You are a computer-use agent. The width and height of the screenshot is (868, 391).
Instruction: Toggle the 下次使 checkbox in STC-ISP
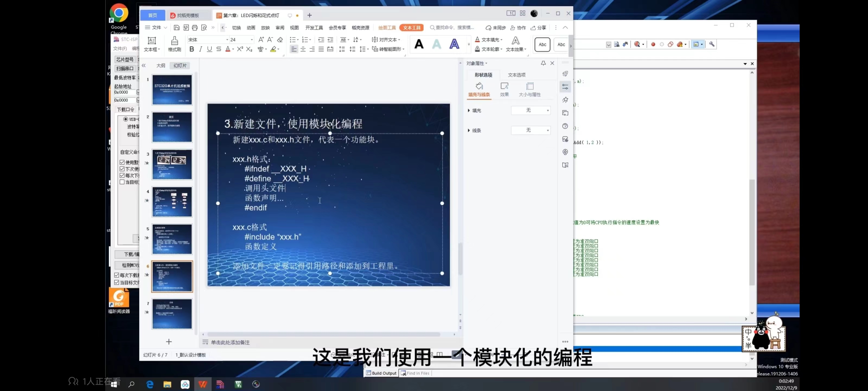pos(122,169)
